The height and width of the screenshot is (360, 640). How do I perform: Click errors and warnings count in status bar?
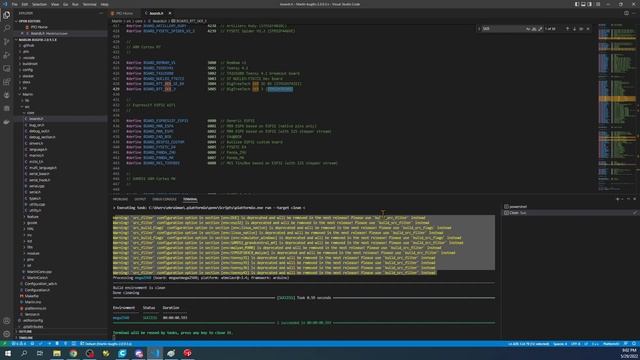pyautogui.click(x=19, y=344)
